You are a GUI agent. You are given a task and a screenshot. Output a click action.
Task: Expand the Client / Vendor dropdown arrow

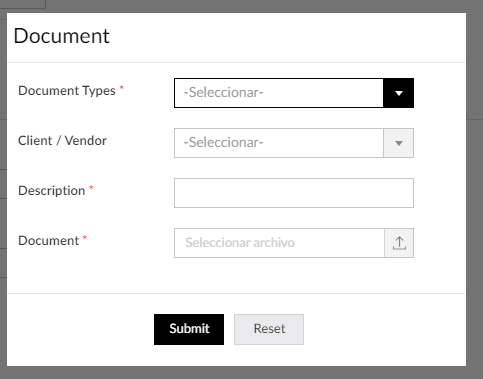tap(399, 143)
